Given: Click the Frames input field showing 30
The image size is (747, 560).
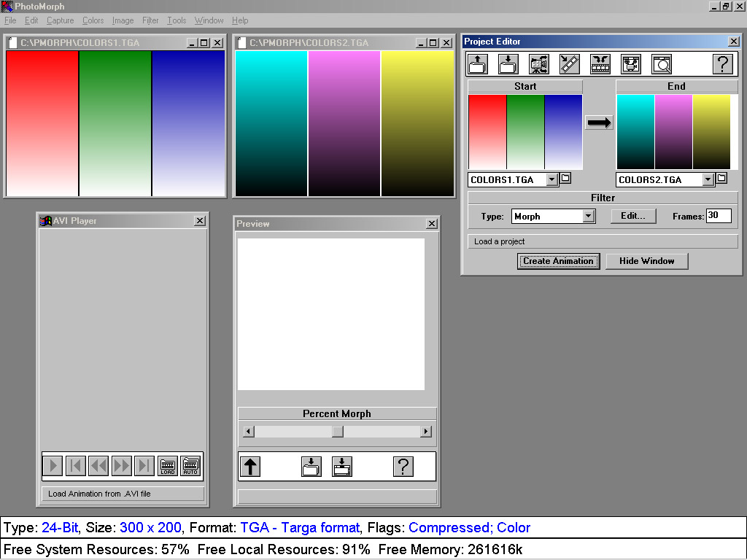Looking at the screenshot, I should [x=719, y=216].
